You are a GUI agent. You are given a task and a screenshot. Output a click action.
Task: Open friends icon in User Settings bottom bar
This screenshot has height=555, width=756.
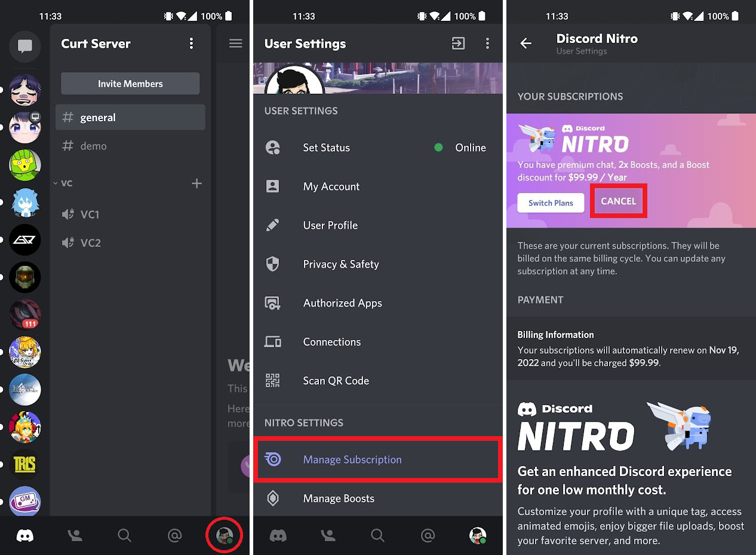click(328, 536)
